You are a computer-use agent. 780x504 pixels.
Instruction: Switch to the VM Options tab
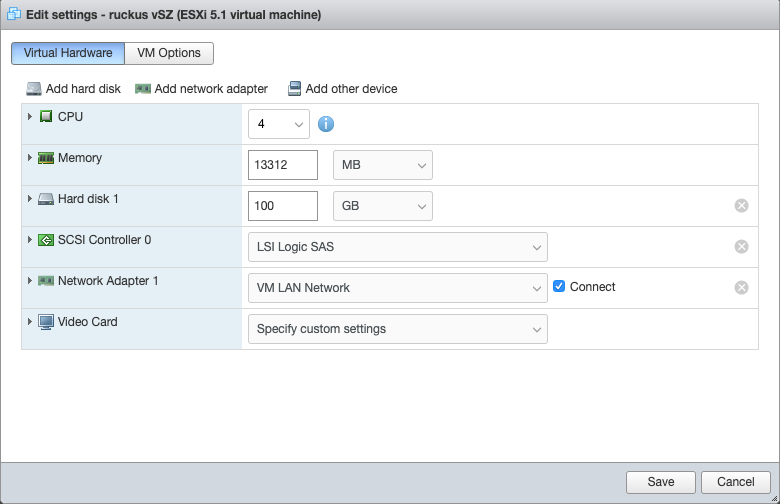click(x=169, y=53)
